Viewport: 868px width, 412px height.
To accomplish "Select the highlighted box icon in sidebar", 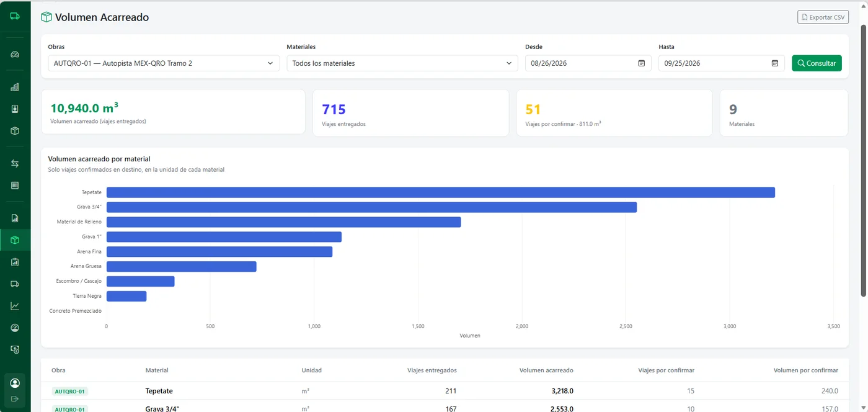I will tap(15, 240).
